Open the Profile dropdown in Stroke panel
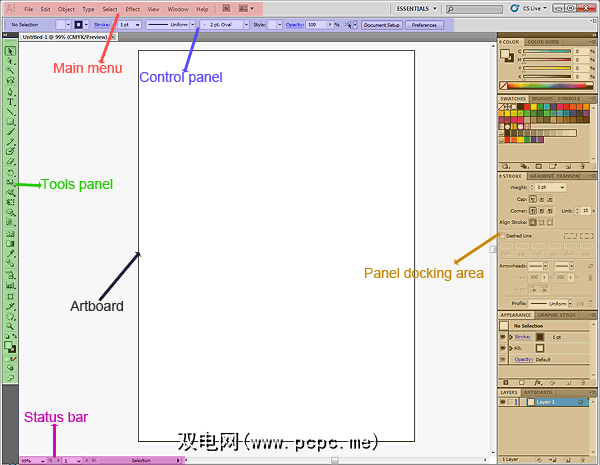 [570, 303]
